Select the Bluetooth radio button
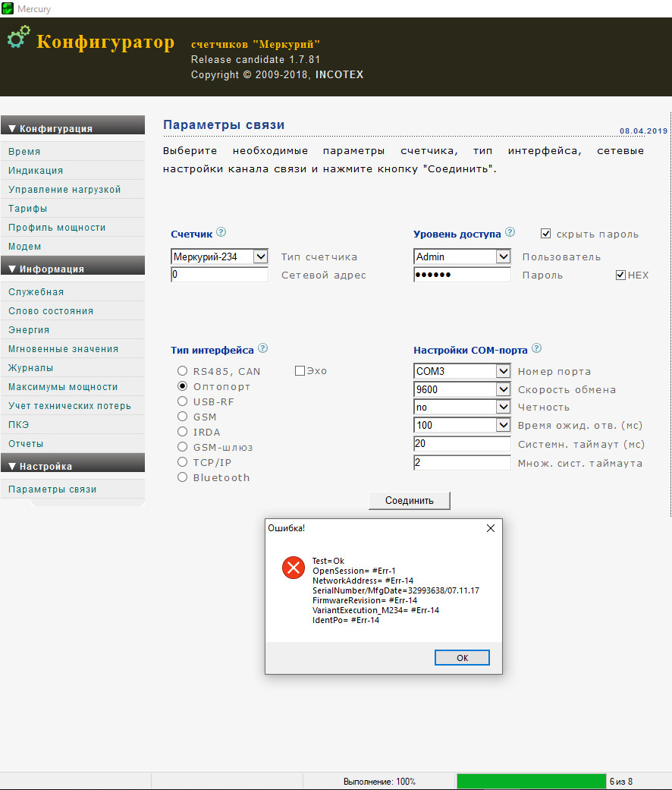Viewport: 672px width, 790px height. pyautogui.click(x=182, y=477)
